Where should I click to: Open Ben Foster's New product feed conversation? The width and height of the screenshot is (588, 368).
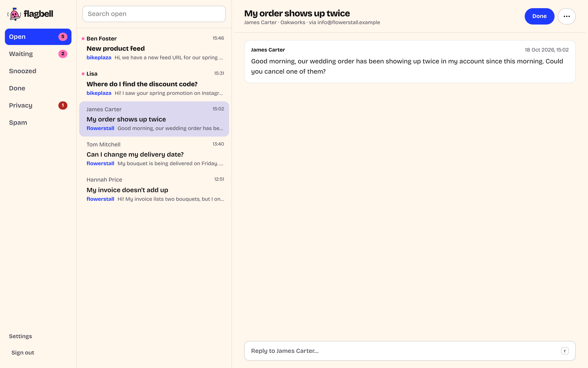point(154,48)
